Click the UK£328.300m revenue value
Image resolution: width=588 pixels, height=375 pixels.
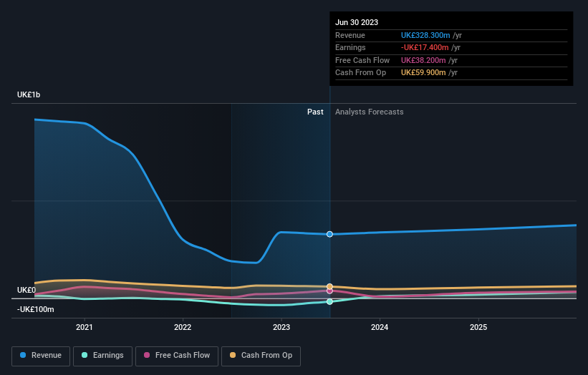click(x=425, y=35)
